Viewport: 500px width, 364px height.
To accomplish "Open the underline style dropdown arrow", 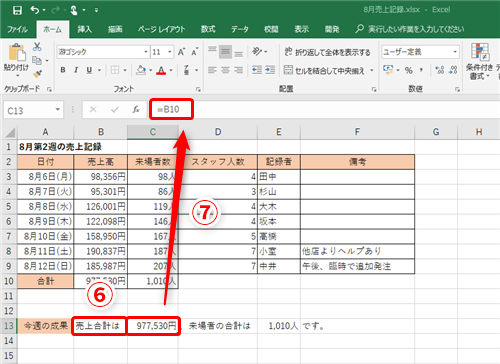I will (99, 70).
